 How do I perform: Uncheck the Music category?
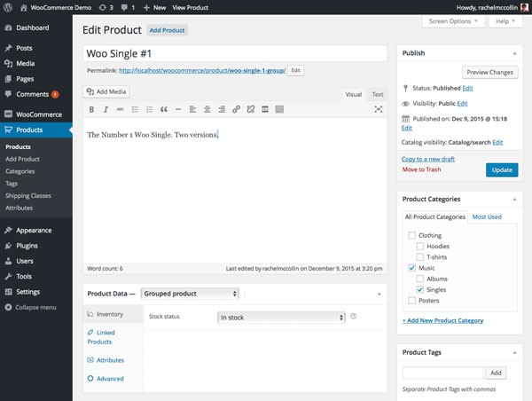(412, 268)
